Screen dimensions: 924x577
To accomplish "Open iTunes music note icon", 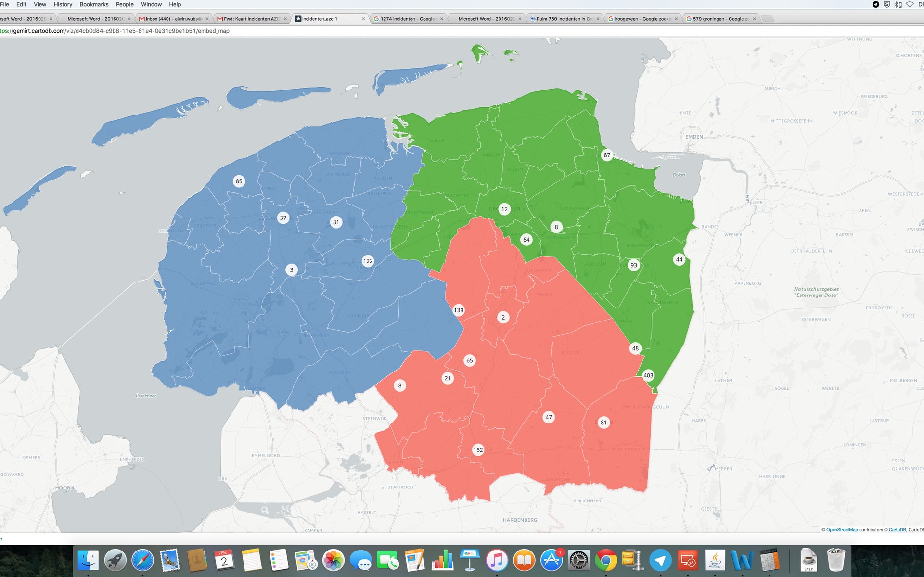I will coord(497,560).
